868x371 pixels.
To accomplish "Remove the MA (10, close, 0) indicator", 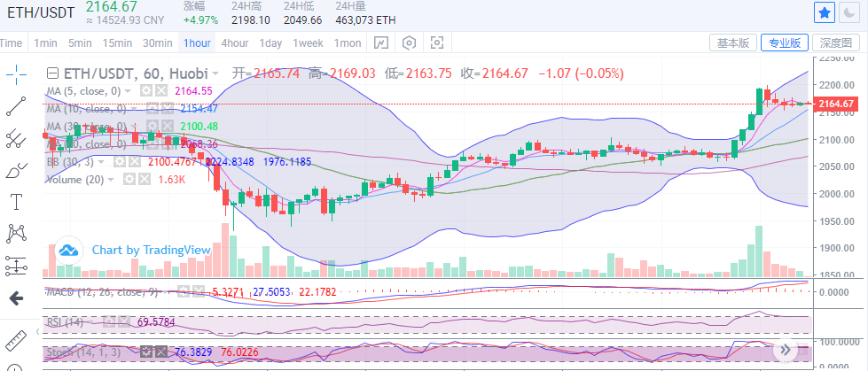I will pyautogui.click(x=167, y=109).
